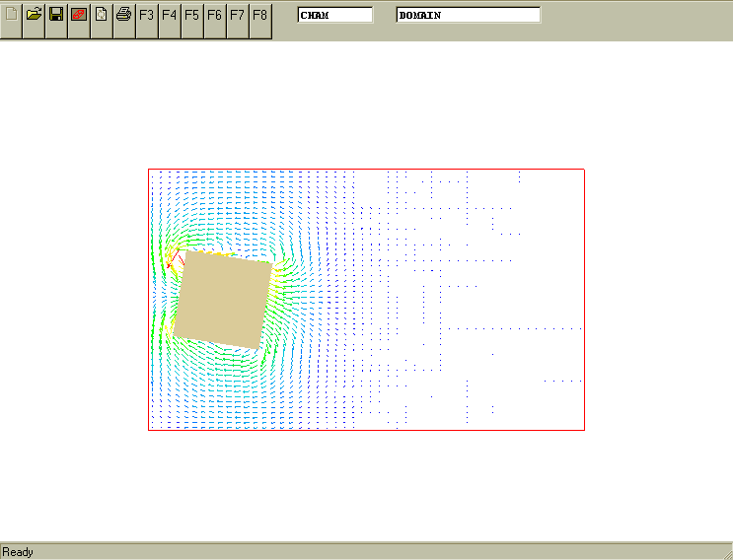Print with the printer icon

[x=123, y=15]
